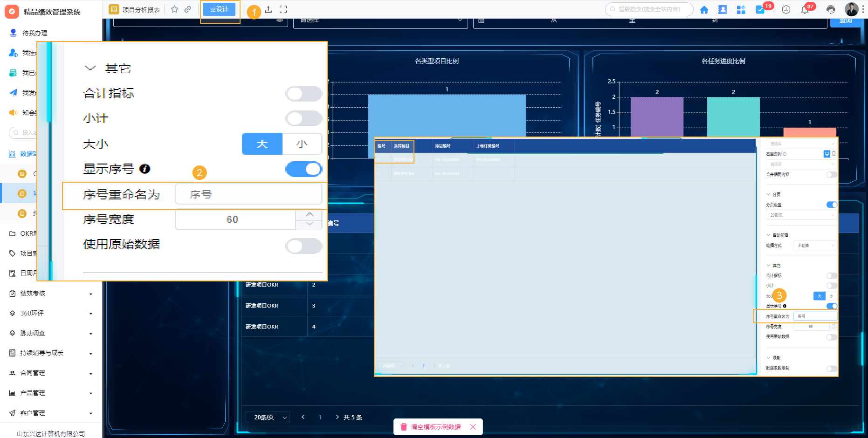Open the 20条/页 page size dropdown
Viewport: 868px width, 438px height.
click(x=269, y=417)
